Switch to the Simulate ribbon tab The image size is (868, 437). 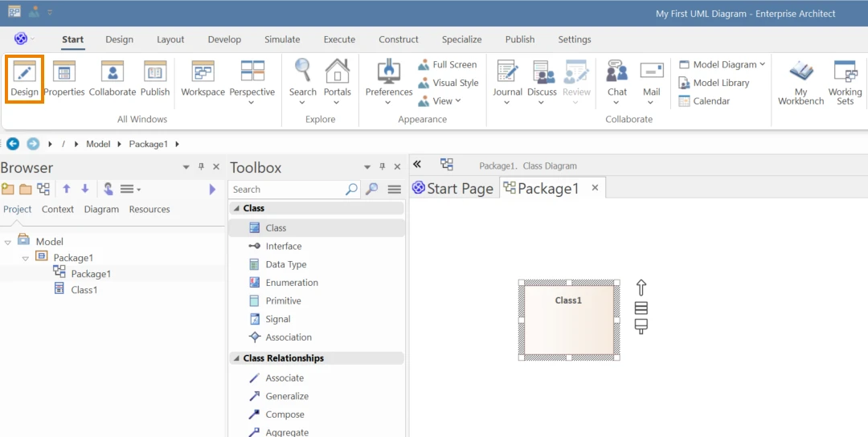tap(282, 39)
